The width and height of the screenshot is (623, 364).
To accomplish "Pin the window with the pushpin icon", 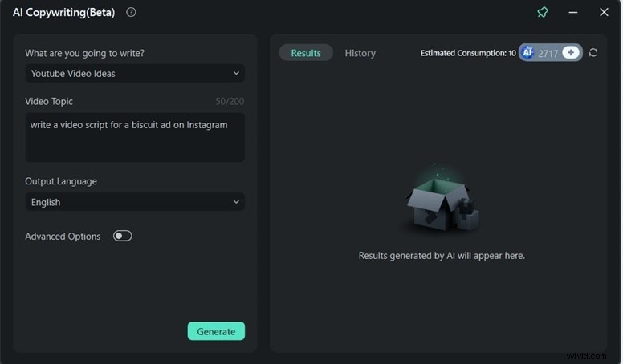I will [543, 12].
